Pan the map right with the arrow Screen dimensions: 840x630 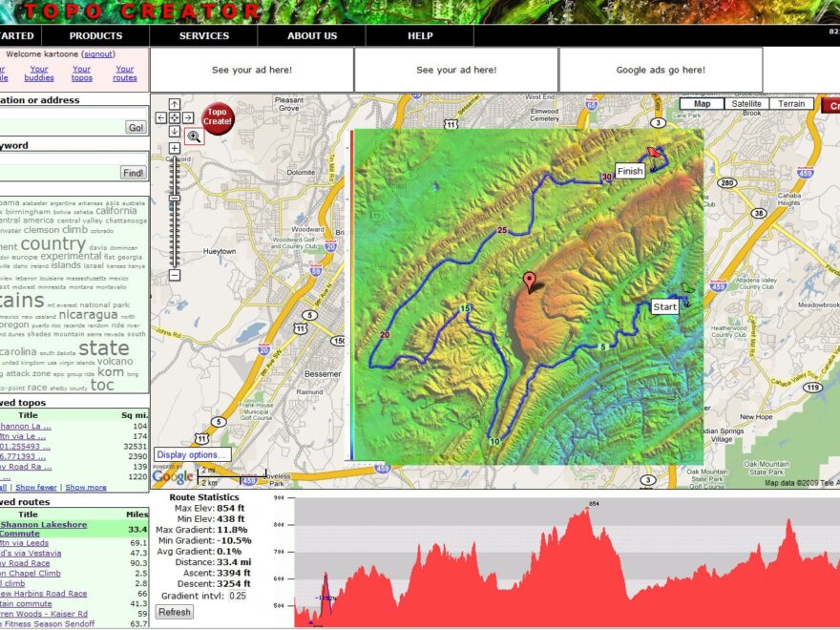pos(188,117)
